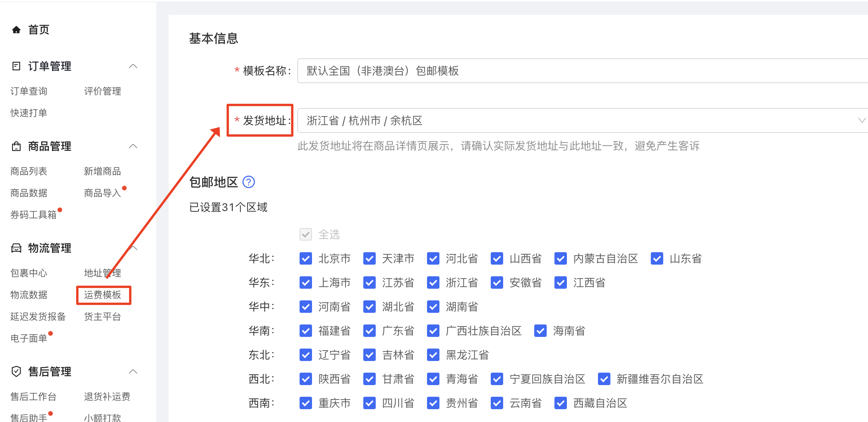
Task: Uncheck the 江苏省 checkbox
Action: (x=370, y=282)
